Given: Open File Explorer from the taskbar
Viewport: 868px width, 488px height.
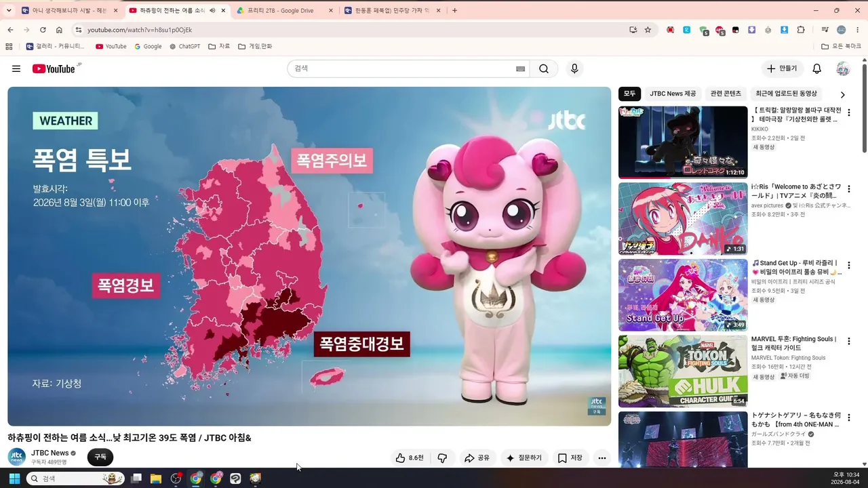Looking at the screenshot, I should pyautogui.click(x=156, y=479).
